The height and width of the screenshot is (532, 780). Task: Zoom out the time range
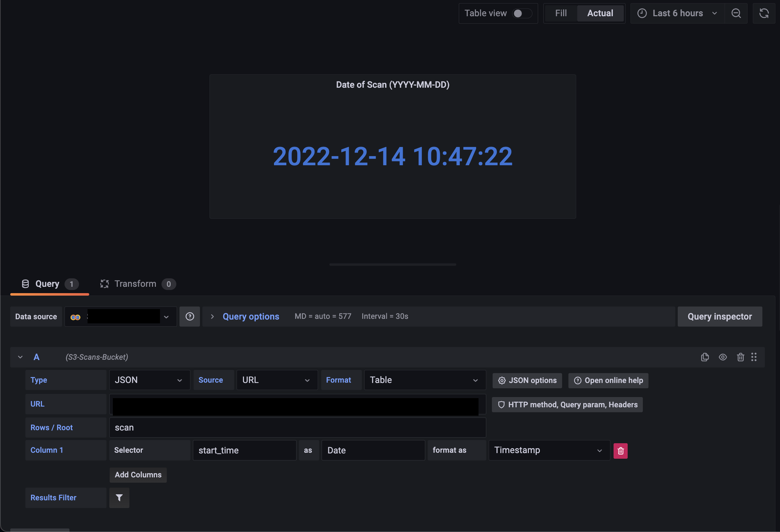click(736, 13)
